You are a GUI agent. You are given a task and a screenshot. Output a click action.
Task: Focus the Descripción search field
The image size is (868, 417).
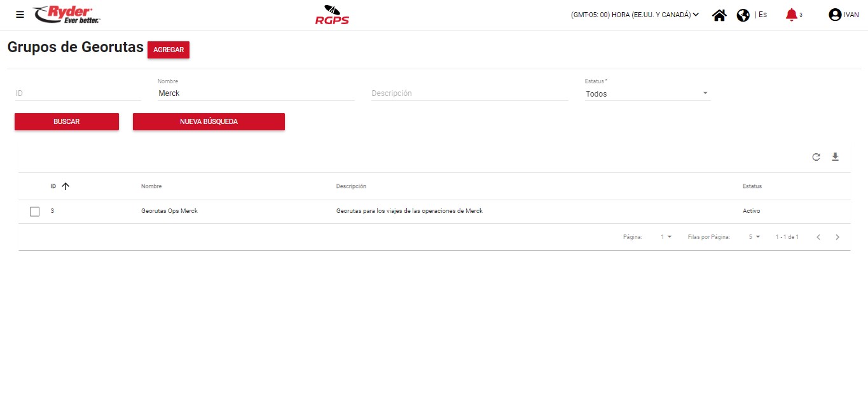(x=469, y=93)
